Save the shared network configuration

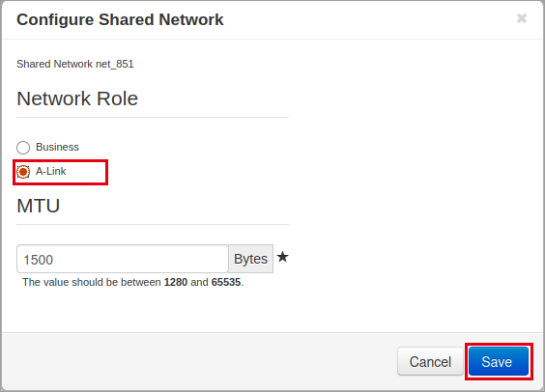pyautogui.click(x=499, y=361)
